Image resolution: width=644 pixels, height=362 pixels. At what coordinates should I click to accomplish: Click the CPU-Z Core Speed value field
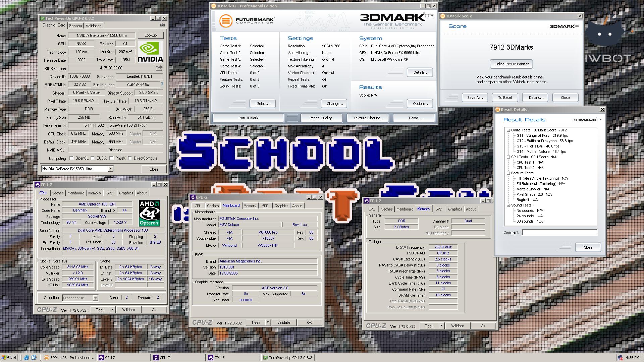click(78, 267)
